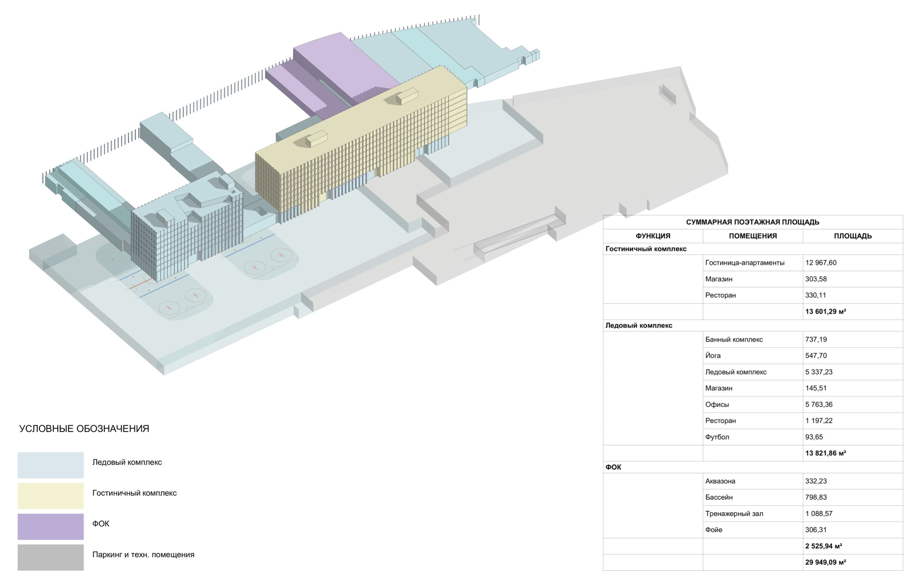Click the light blue Ледовый комплекс legend swatch
918x588 pixels.
(x=50, y=465)
